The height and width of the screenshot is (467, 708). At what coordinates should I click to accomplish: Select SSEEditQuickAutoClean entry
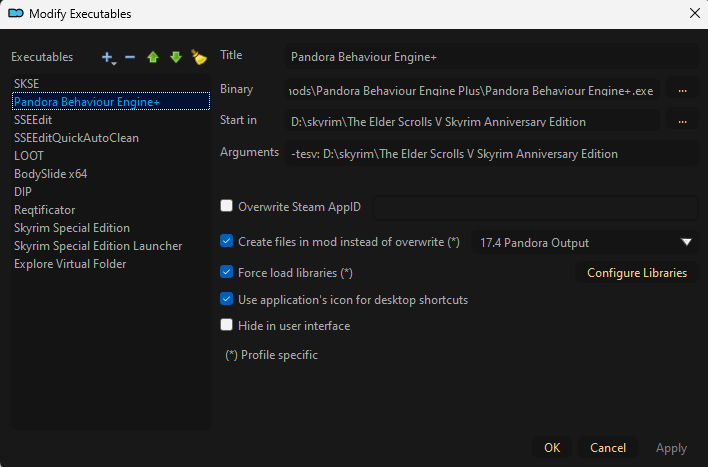pyautogui.click(x=111, y=138)
